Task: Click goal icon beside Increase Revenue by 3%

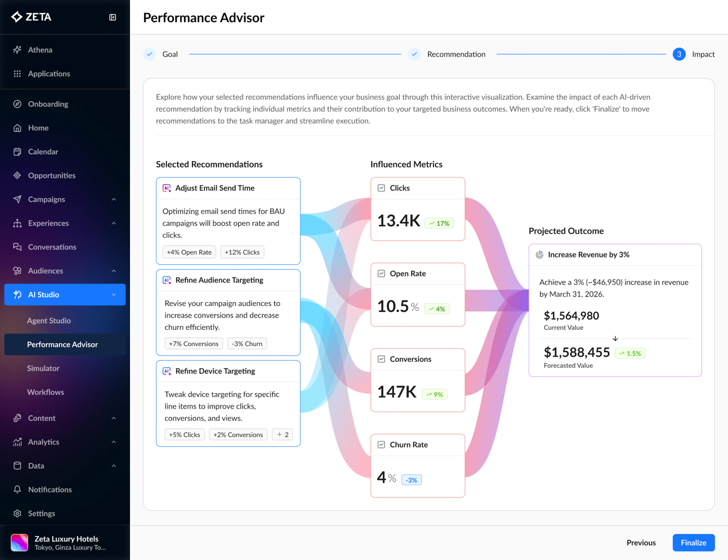Action: [539, 255]
